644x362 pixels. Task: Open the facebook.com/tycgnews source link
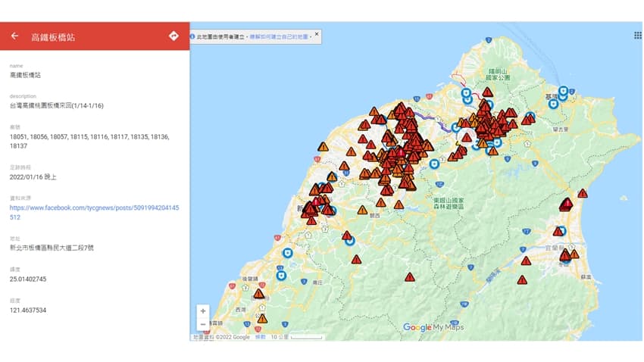click(x=95, y=212)
